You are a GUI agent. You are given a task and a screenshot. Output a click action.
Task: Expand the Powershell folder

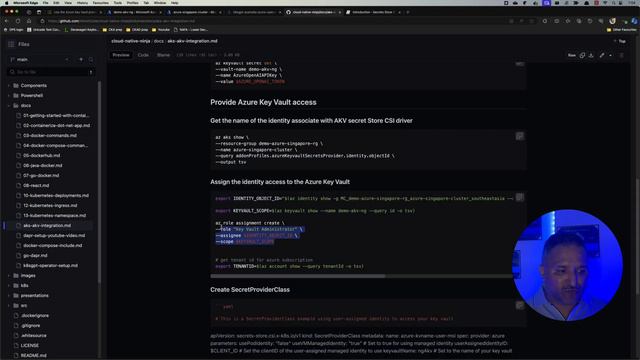32,96
